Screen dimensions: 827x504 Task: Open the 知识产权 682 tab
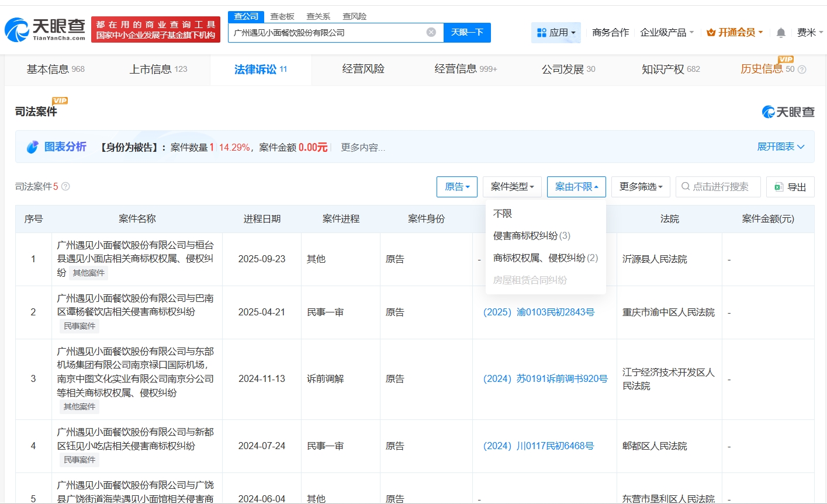coord(671,69)
